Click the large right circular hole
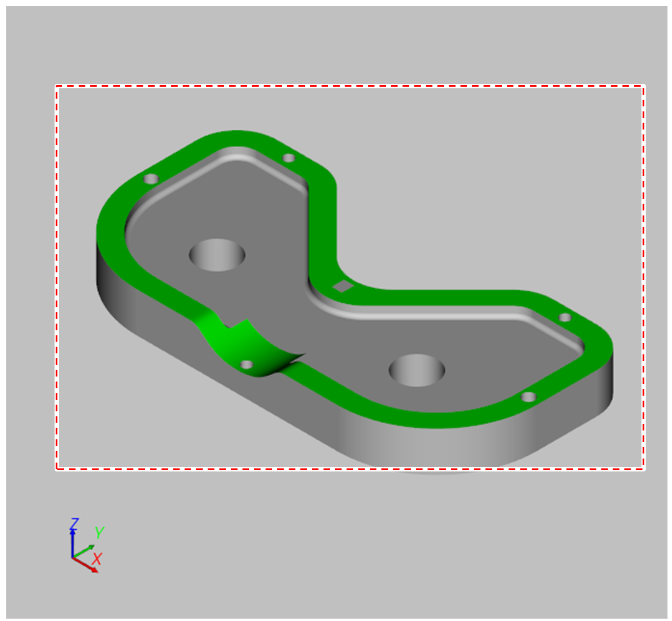The image size is (672, 621). [417, 370]
